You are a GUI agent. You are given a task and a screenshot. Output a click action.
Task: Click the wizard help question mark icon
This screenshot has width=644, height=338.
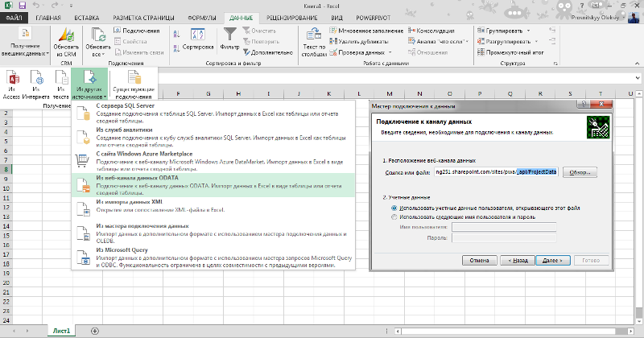pos(584,105)
